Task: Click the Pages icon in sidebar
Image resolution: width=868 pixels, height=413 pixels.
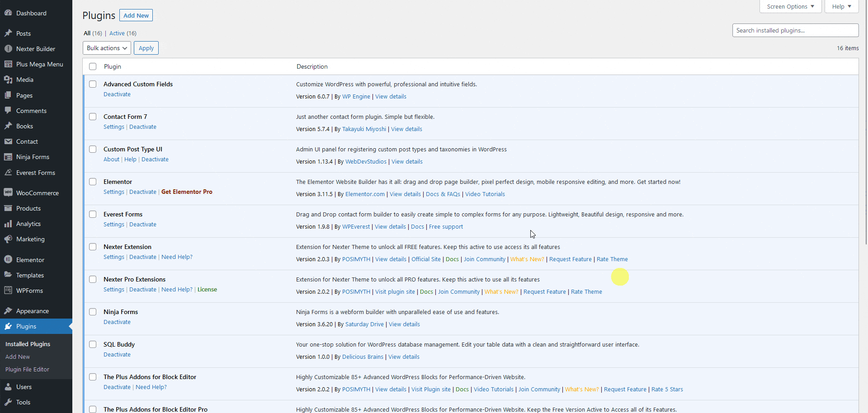Action: click(8, 95)
